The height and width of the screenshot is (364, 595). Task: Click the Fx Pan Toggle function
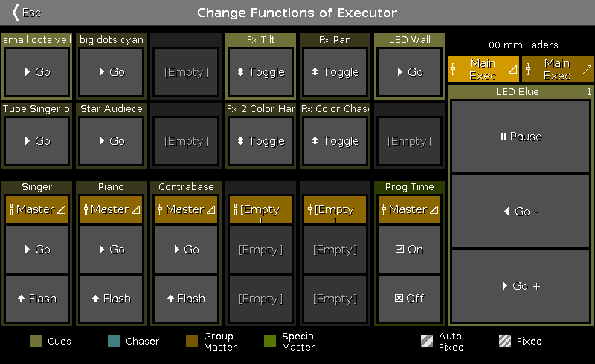coord(335,71)
